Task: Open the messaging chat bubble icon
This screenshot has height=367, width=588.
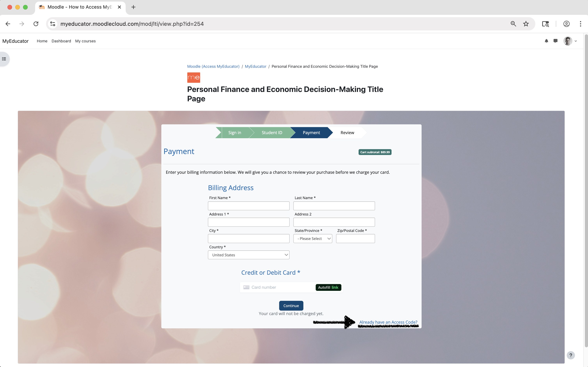Action: (555, 41)
